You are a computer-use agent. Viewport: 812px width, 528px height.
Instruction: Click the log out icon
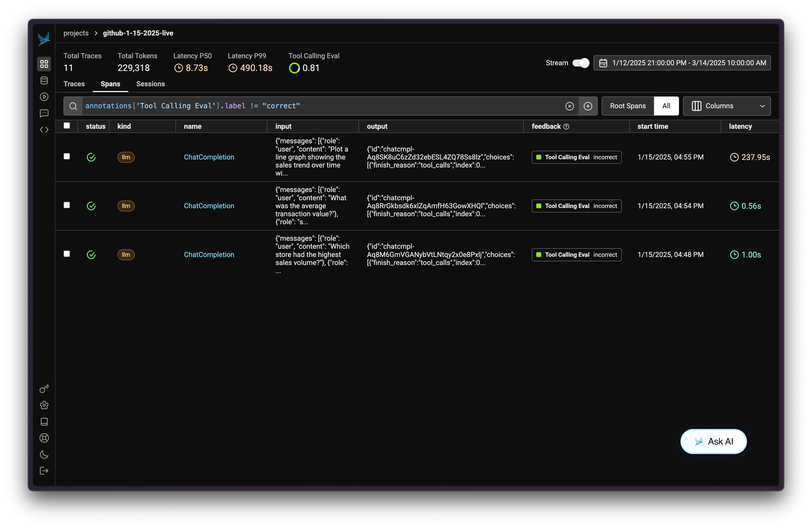[x=44, y=471]
